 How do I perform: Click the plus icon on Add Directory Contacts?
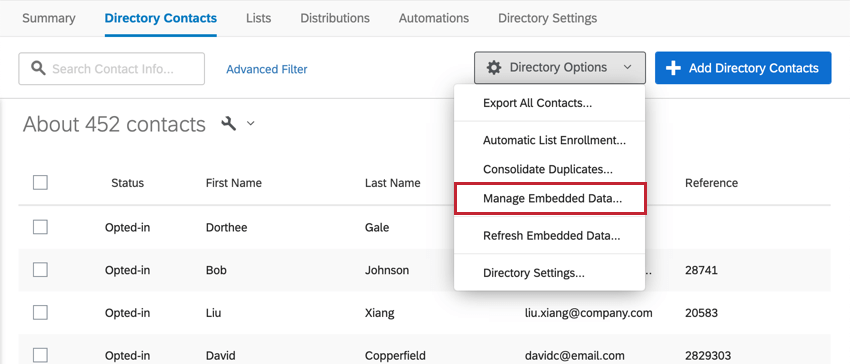pos(673,68)
